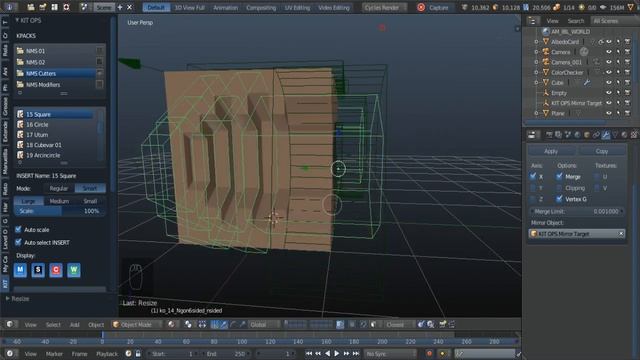Enable the Clipping option checkbox
This screenshot has width=640, height=360.
(559, 188)
